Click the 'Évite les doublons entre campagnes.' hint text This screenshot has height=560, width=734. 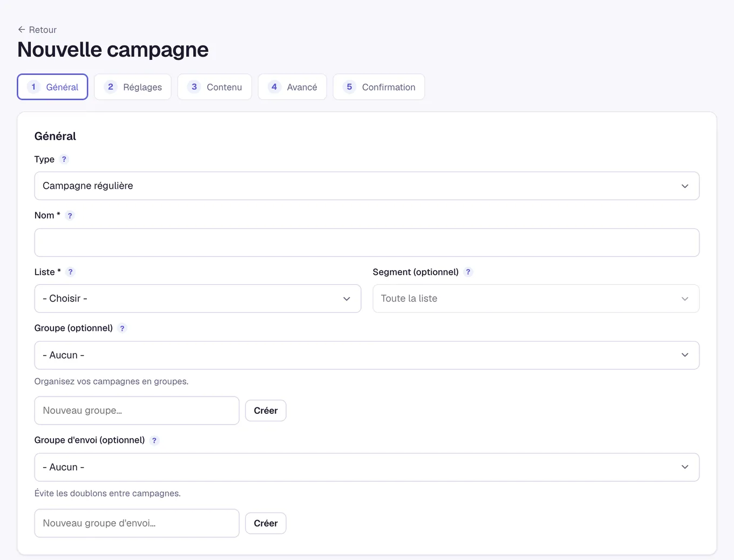(107, 494)
